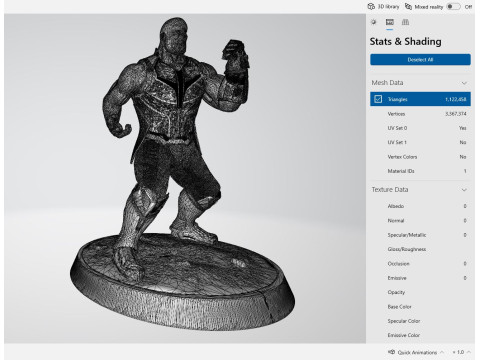Select the Vertices row

click(x=420, y=114)
